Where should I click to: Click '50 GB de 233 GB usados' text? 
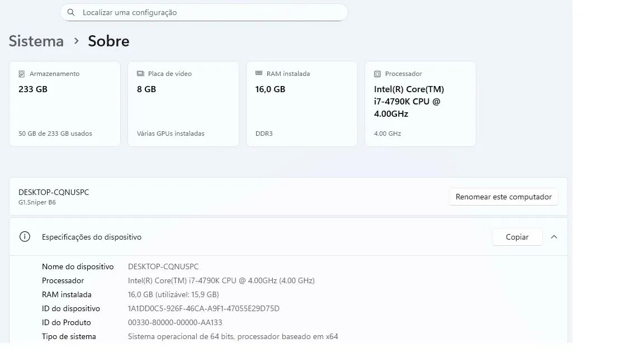coord(55,134)
